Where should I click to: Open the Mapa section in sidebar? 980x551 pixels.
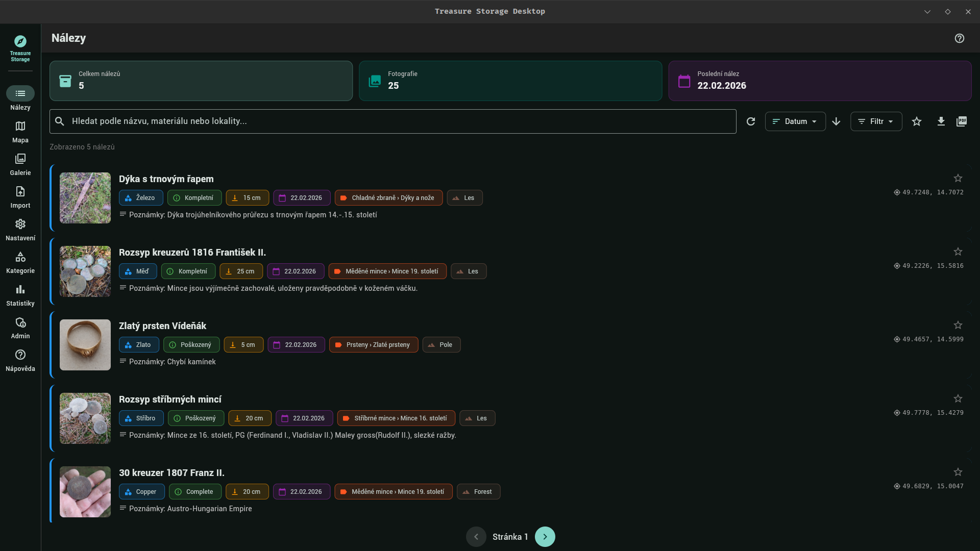coord(20,130)
